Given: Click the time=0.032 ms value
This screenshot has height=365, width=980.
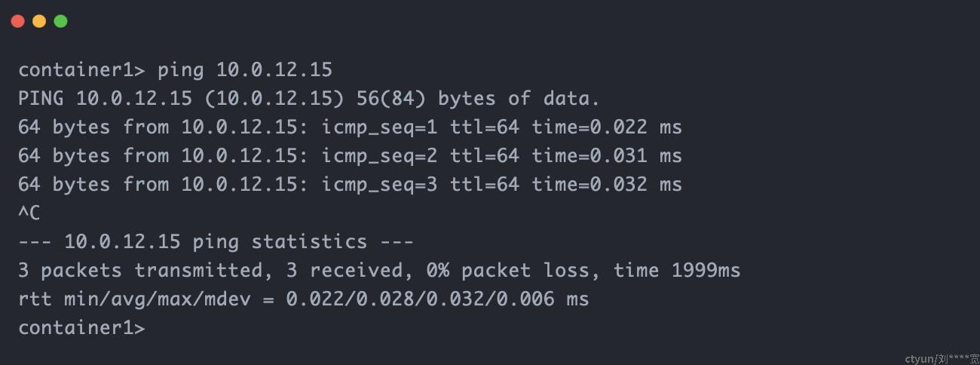Looking at the screenshot, I should point(607,185).
